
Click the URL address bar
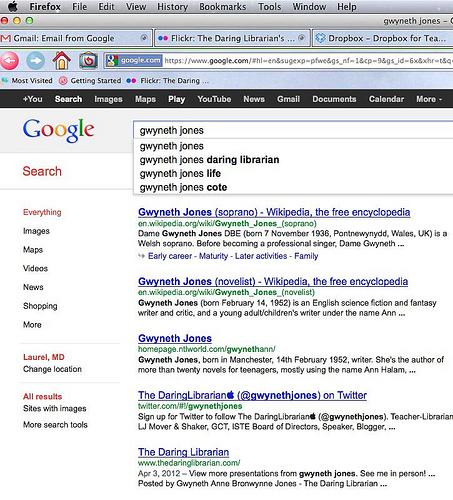pyautogui.click(x=307, y=61)
